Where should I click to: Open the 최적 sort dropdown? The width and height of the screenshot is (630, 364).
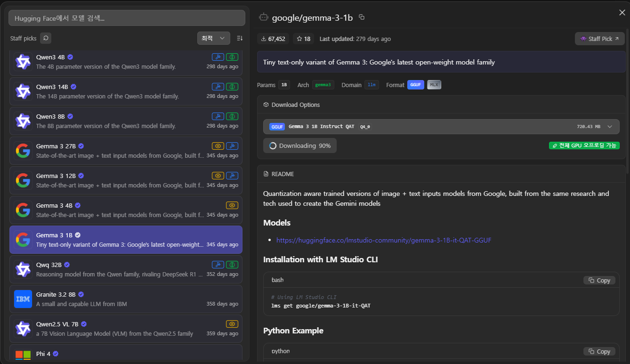tap(213, 38)
